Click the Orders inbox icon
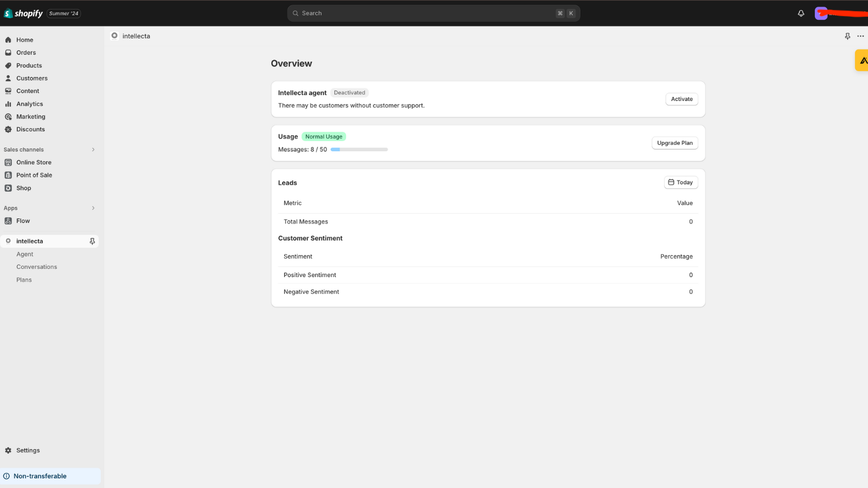The height and width of the screenshot is (488, 868). [x=8, y=53]
